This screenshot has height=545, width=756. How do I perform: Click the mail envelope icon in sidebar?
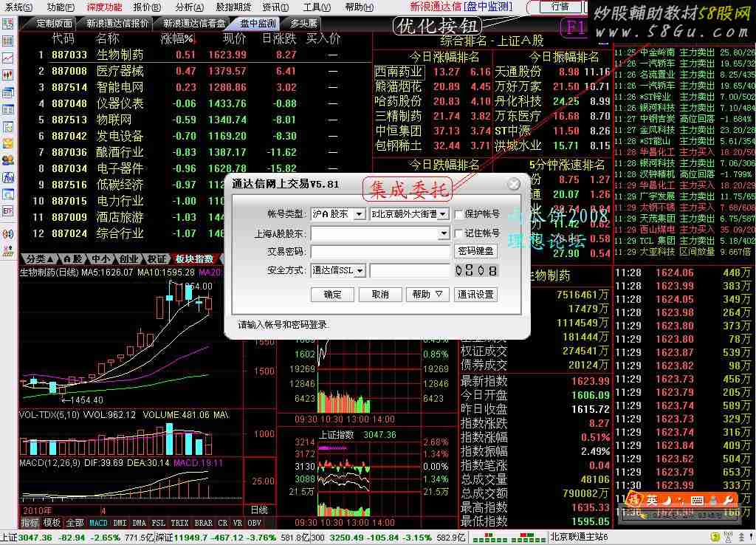click(7, 143)
